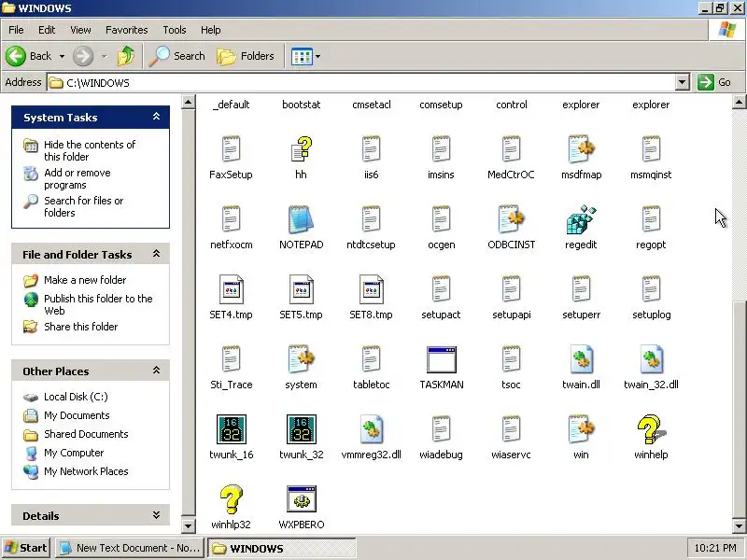Open the File menu
Viewport: 747px width, 560px height.
16,30
